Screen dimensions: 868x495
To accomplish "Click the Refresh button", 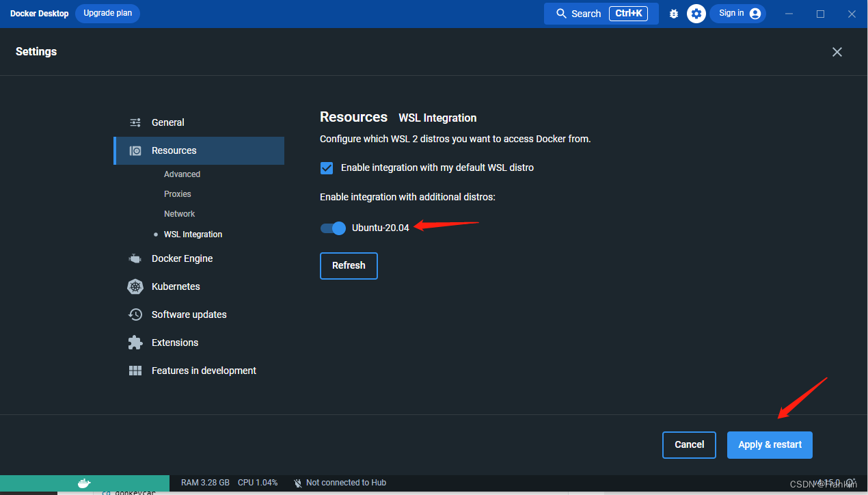I will pos(349,265).
